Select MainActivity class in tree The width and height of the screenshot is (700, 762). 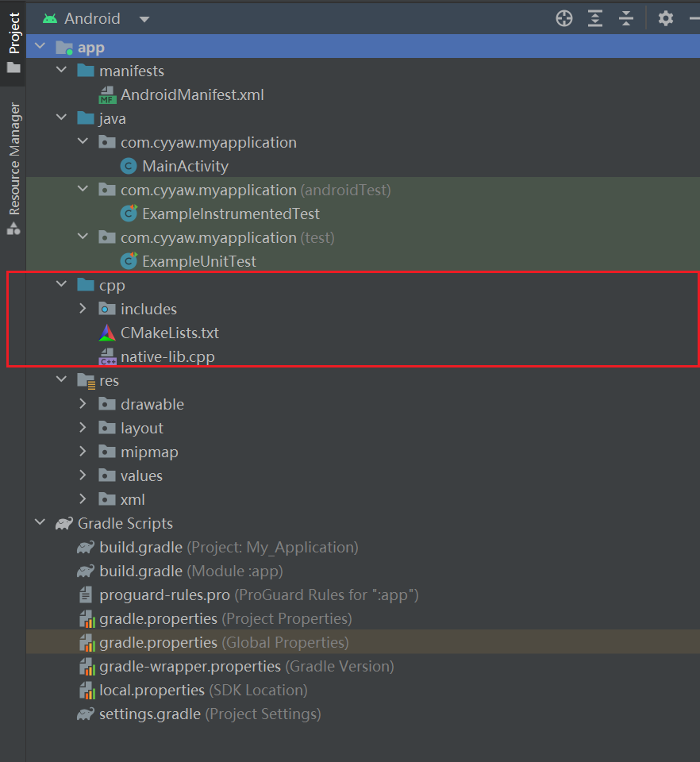tap(185, 166)
